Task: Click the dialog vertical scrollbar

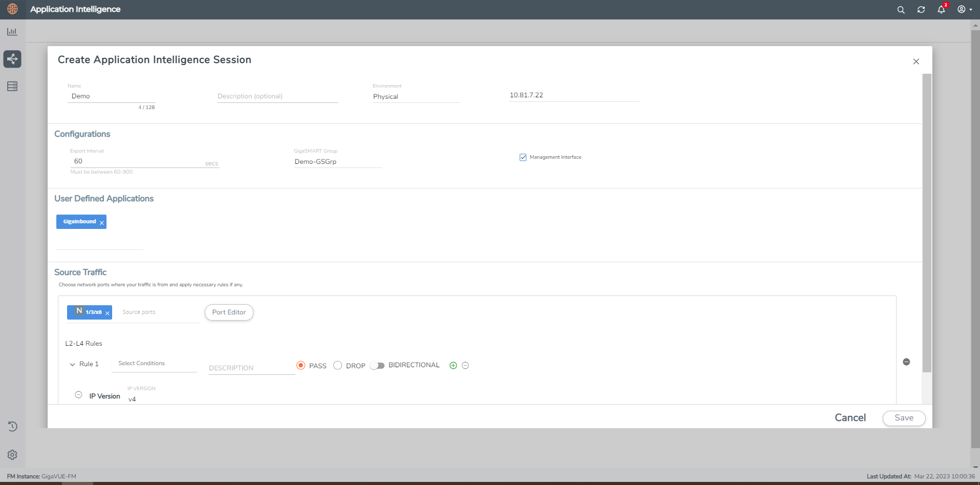Action: pos(927,223)
